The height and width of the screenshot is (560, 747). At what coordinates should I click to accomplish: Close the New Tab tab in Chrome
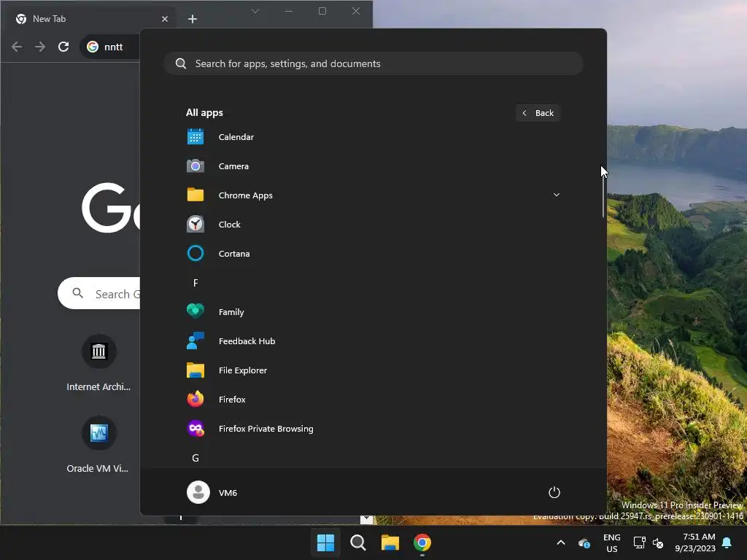point(165,18)
